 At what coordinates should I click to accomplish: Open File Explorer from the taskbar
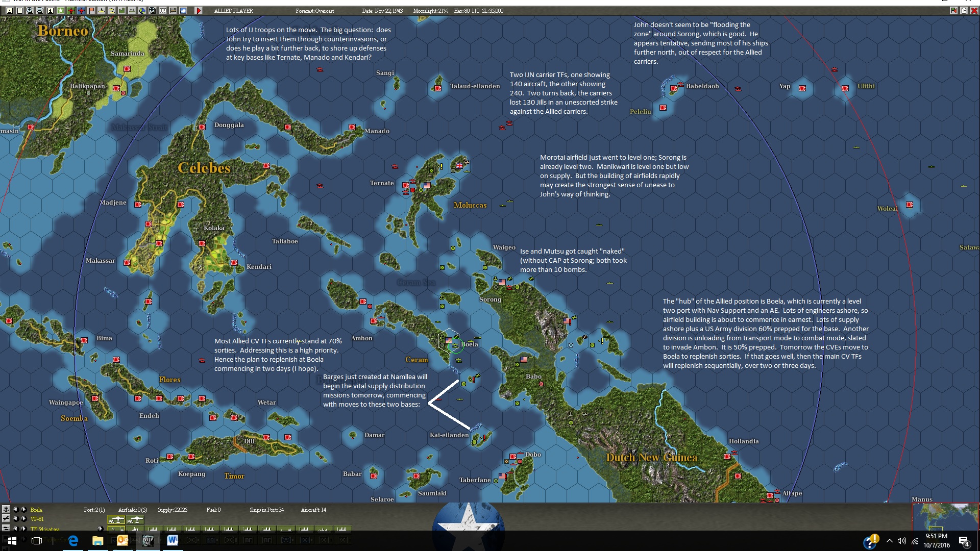pyautogui.click(x=98, y=541)
